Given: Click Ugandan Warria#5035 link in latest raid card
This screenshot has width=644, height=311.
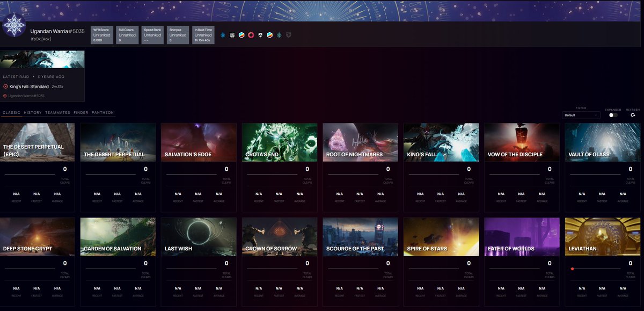Looking at the screenshot, I should tap(26, 96).
